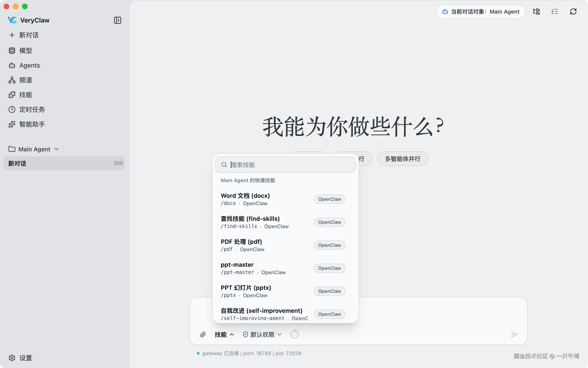Open the 频道 channels page
Screen dimensions: 588x368
tap(20, 80)
